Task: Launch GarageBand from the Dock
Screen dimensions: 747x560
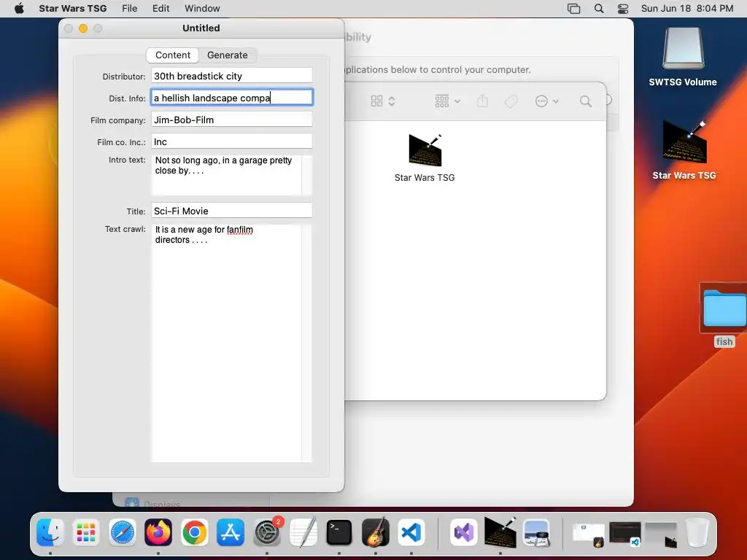Action: 376,532
